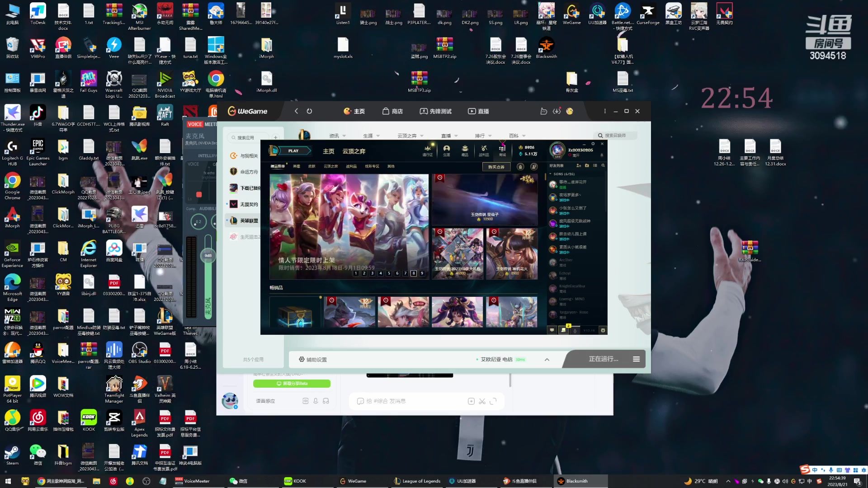Open WeGame 先锋测试 tab
This screenshot has height=488, width=868.
[435, 111]
